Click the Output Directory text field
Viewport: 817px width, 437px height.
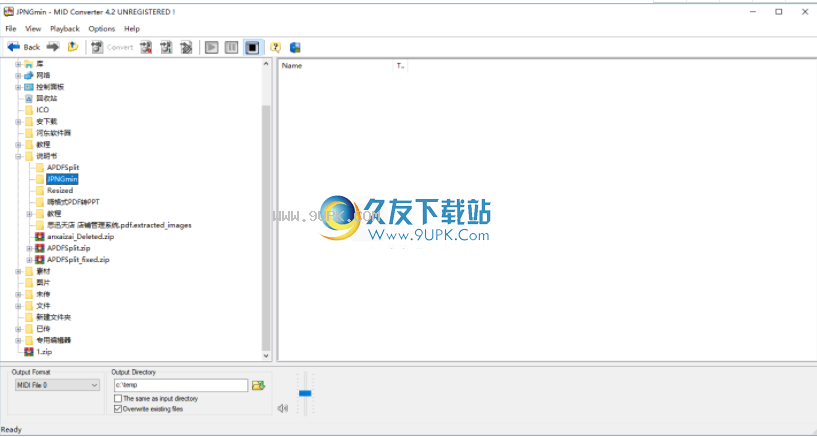point(181,385)
